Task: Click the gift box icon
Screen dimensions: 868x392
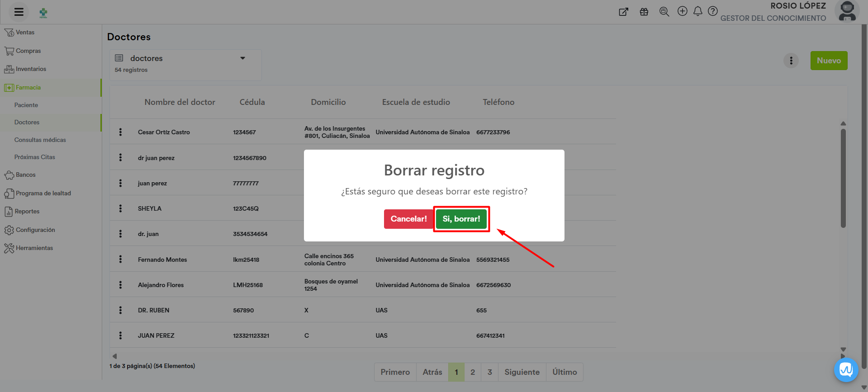Action: click(644, 12)
